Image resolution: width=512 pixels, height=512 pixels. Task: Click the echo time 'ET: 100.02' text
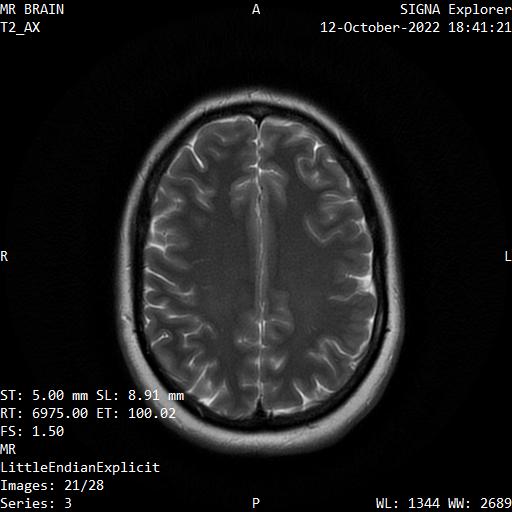pos(136,413)
